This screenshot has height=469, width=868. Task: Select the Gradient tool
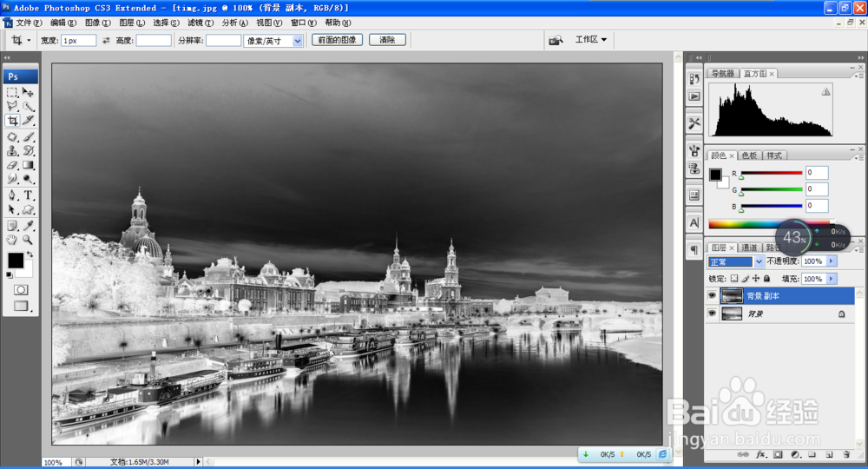[x=28, y=165]
